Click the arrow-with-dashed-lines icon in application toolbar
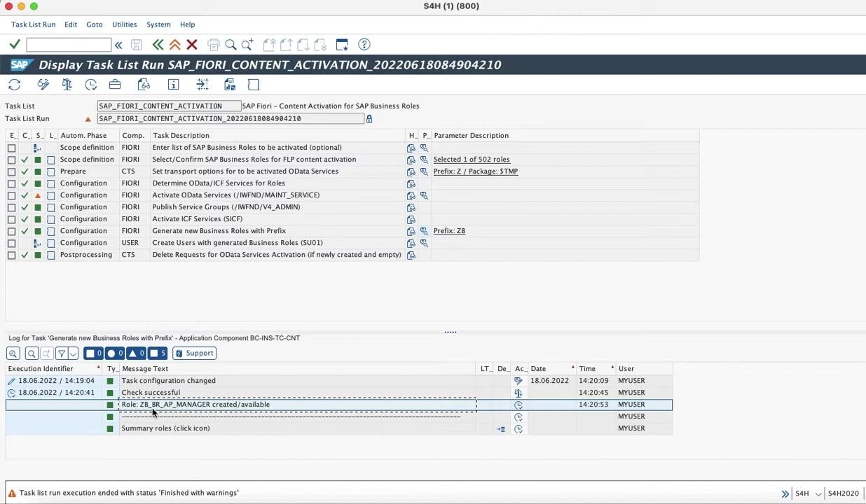The width and height of the screenshot is (866, 504). click(x=202, y=85)
